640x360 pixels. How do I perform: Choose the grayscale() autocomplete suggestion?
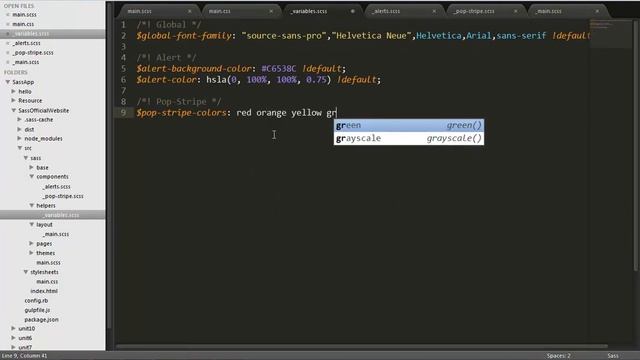409,138
